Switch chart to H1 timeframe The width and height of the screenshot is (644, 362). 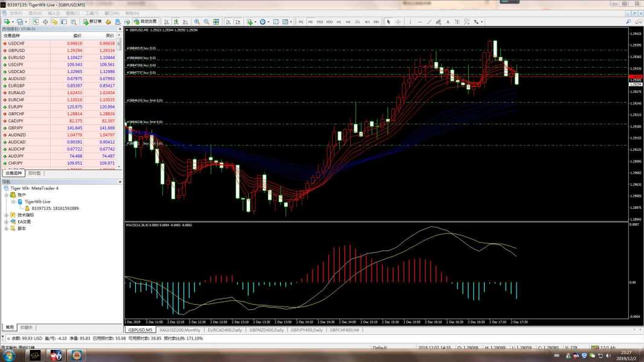pyautogui.click(x=339, y=22)
